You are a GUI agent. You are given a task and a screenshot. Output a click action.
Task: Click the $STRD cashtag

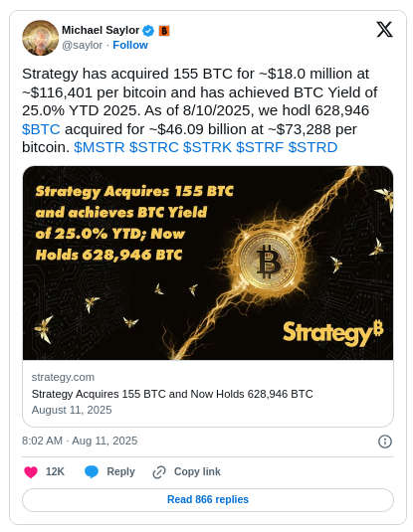tap(312, 147)
